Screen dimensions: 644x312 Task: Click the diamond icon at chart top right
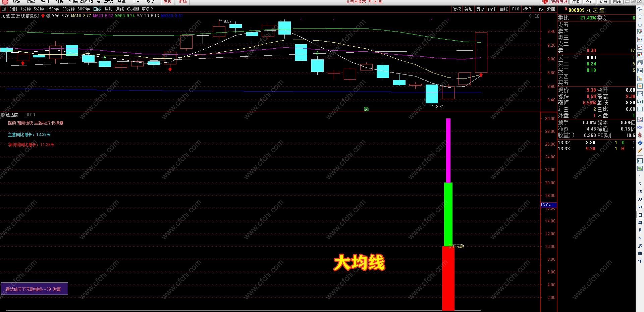[531, 16]
